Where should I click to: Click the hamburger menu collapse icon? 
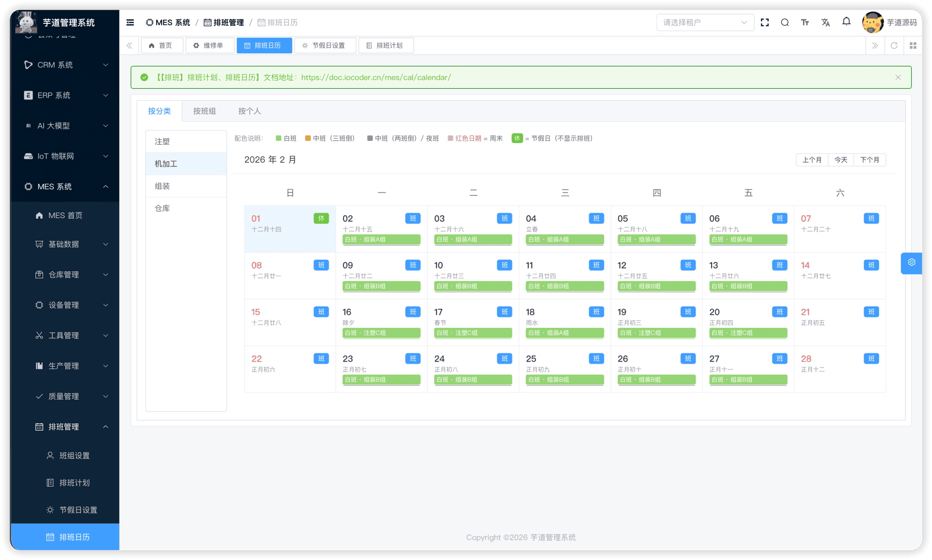(130, 22)
